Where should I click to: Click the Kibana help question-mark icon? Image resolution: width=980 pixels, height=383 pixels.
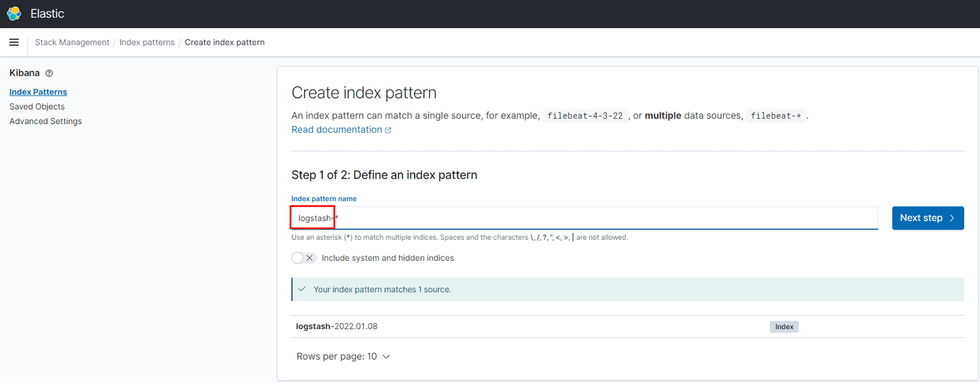(x=49, y=73)
